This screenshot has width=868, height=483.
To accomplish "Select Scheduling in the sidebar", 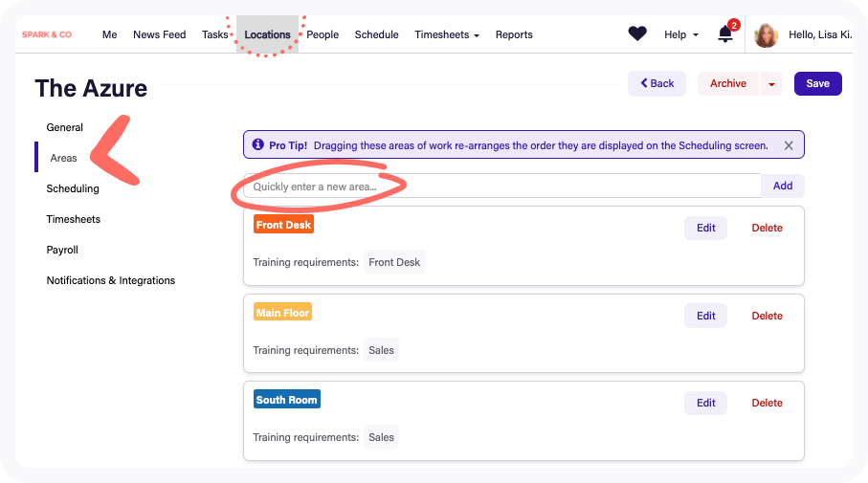I will tap(73, 188).
